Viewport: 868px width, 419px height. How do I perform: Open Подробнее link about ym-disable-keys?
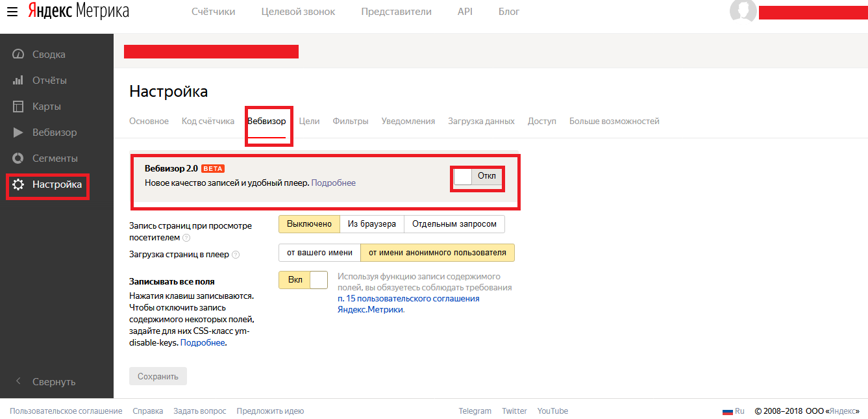(x=203, y=342)
